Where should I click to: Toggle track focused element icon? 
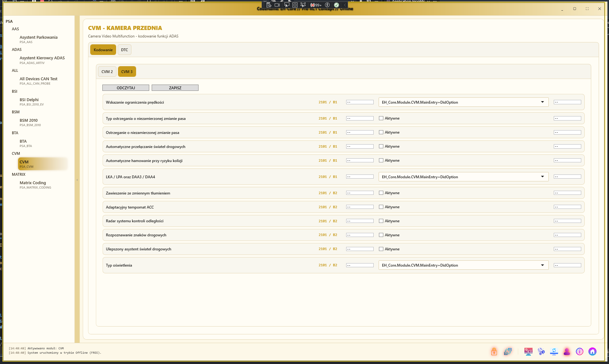pos(303,5)
